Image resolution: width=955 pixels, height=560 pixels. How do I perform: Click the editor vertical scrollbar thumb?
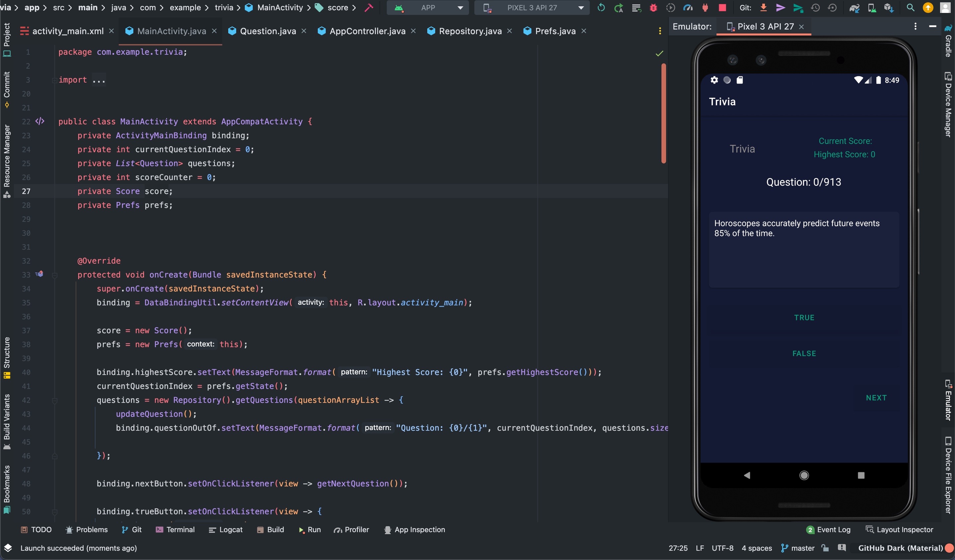click(x=663, y=114)
